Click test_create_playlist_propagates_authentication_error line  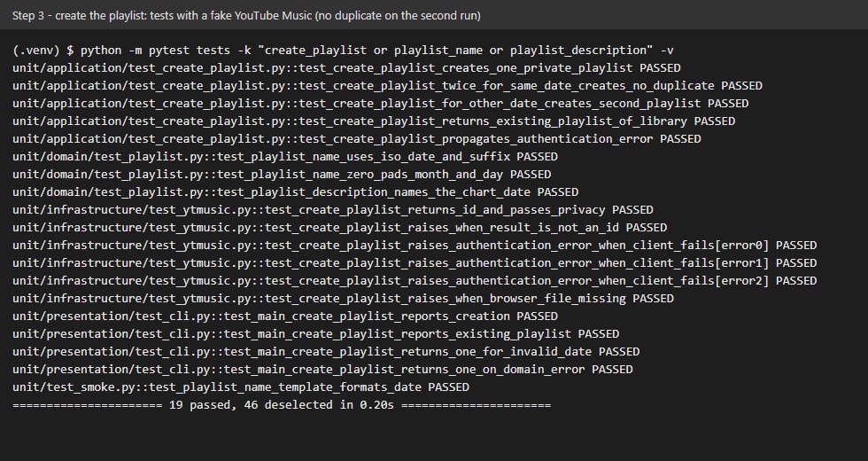(x=356, y=138)
